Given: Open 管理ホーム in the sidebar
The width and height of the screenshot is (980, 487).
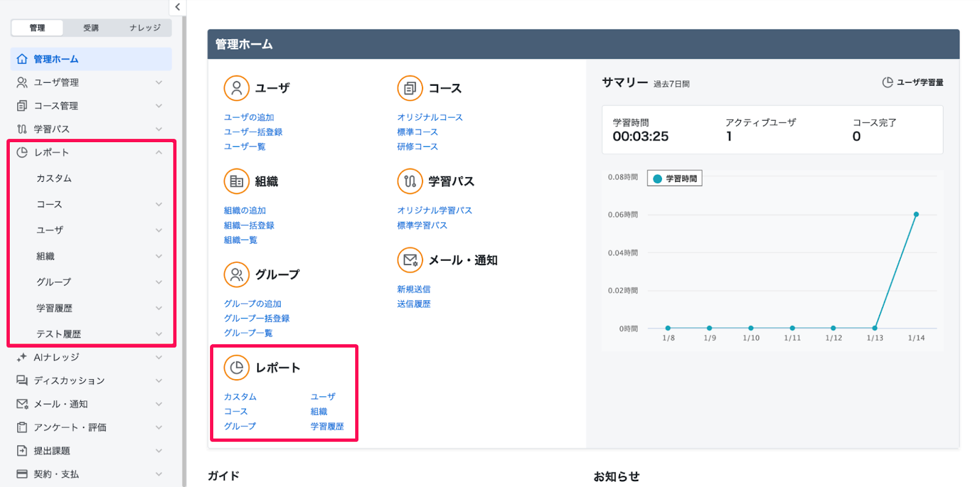Looking at the screenshot, I should click(x=91, y=59).
